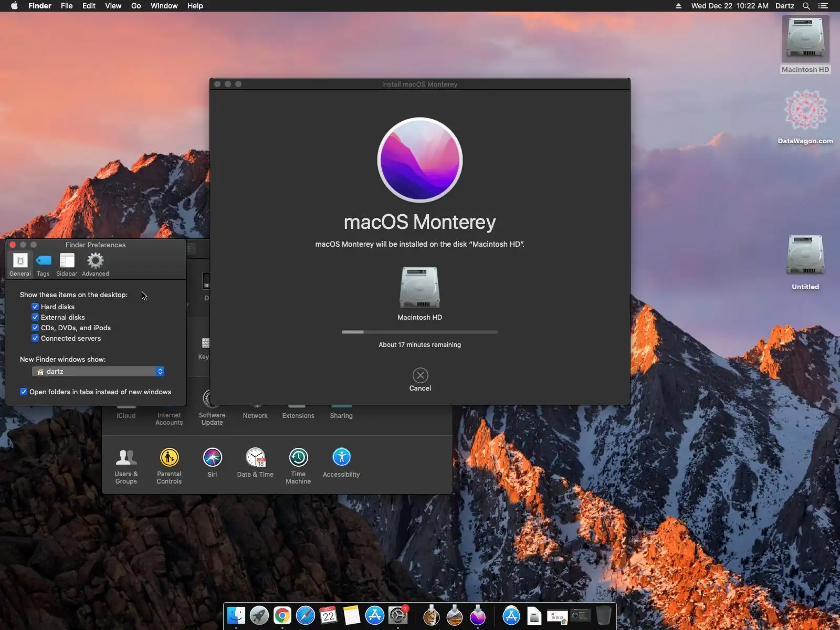The height and width of the screenshot is (630, 840).
Task: Open the Apple menu
Action: [x=14, y=6]
